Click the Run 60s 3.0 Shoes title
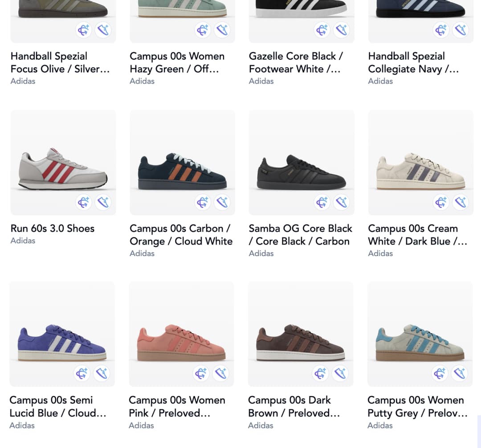The image size is (481, 448). pos(53,228)
